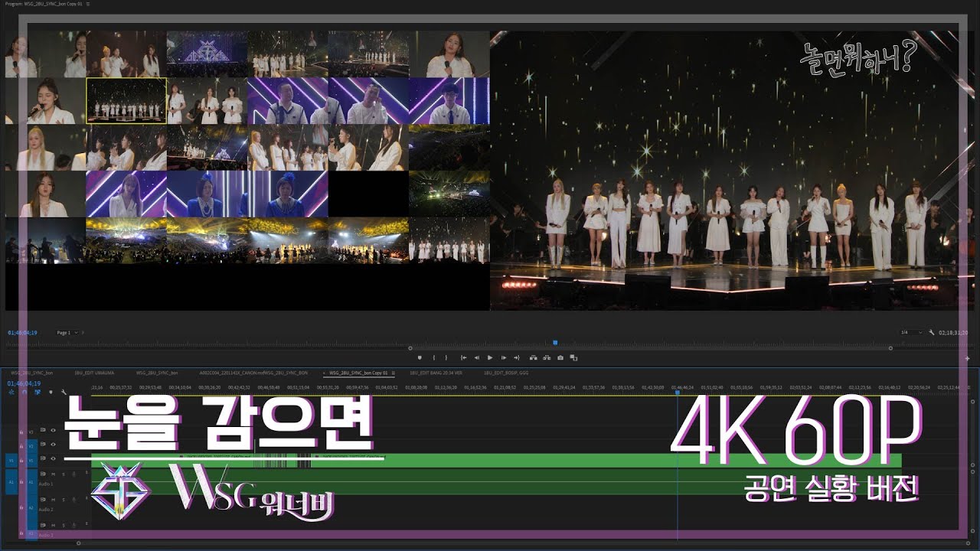Add a marker in the Program monitor transport
The image size is (980, 551).
420,357
